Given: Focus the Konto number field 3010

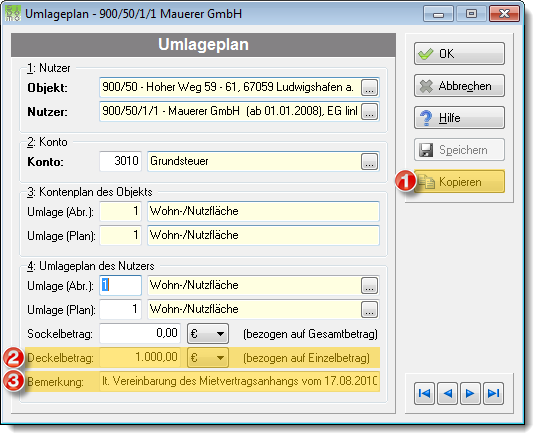Looking at the screenshot, I should tap(121, 161).
